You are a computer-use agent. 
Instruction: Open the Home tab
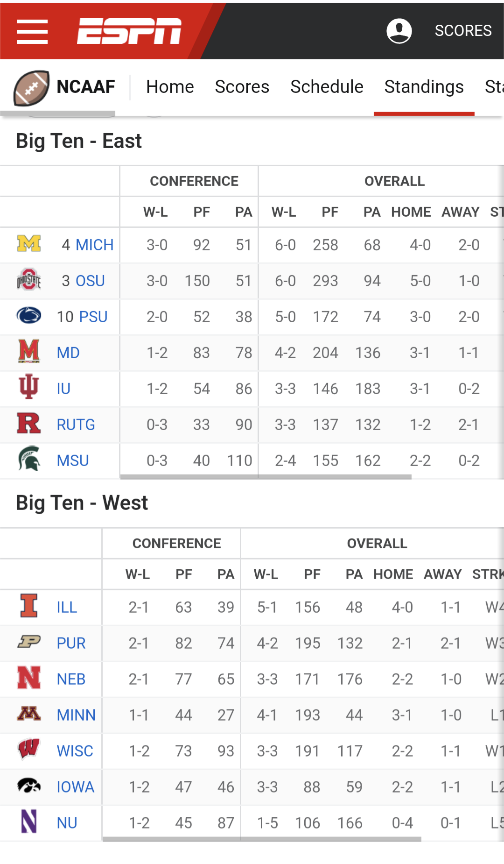tap(170, 87)
